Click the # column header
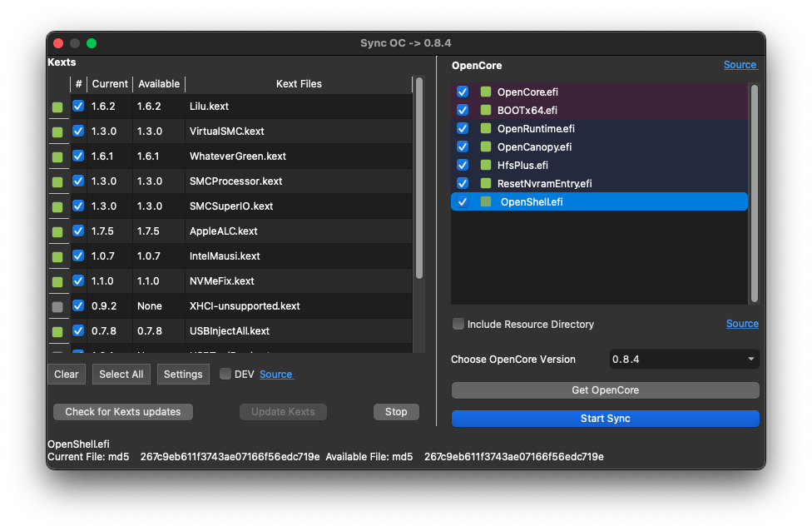The width and height of the screenshot is (812, 531). 78,84
